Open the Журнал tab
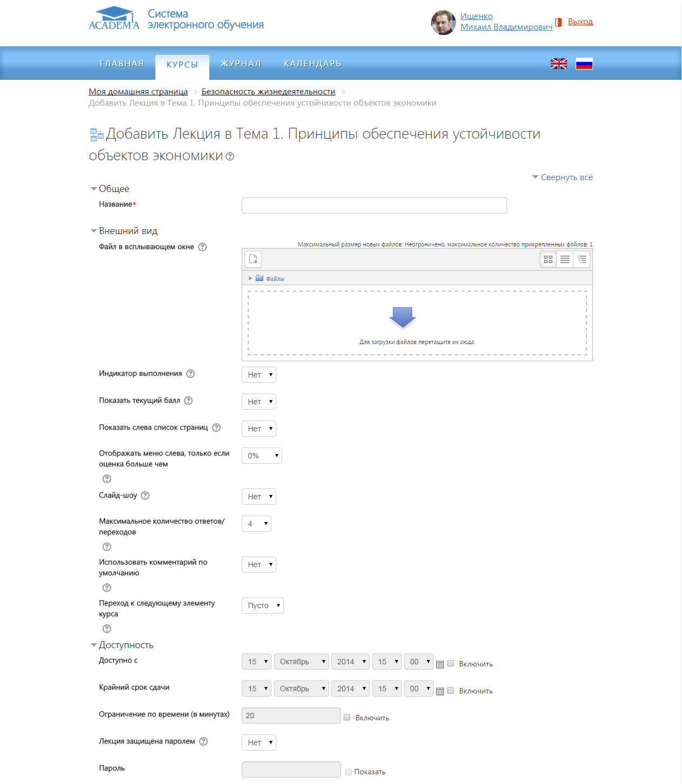 241,64
